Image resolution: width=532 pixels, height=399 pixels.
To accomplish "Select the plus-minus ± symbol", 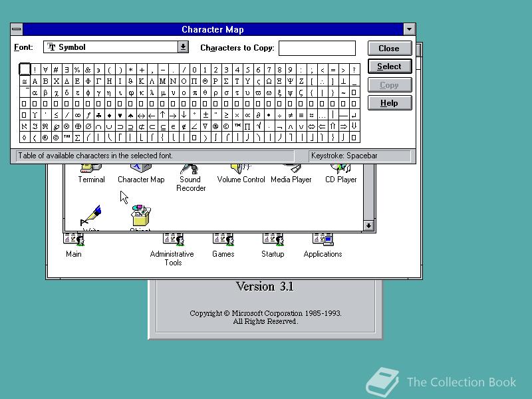I will point(205,114).
